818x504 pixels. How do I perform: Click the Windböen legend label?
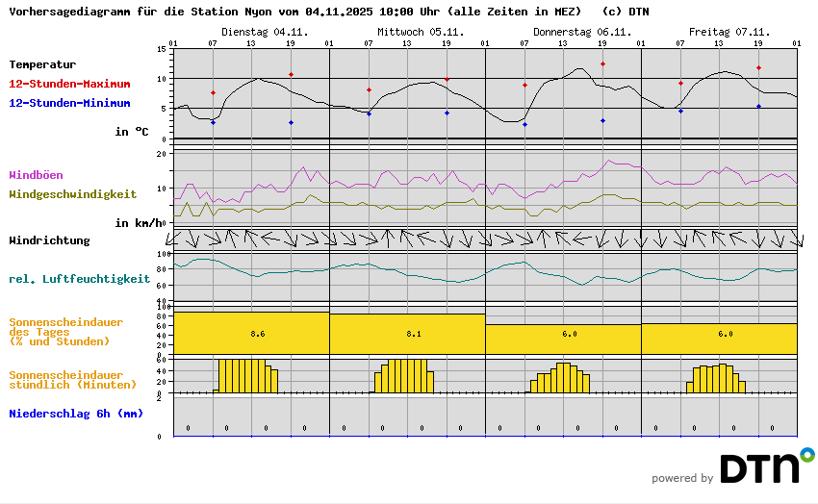pyautogui.click(x=36, y=175)
